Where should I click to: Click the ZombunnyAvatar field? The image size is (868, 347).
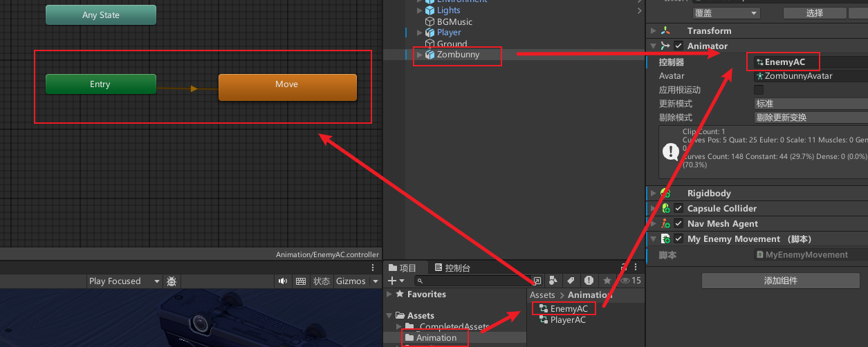[811, 76]
